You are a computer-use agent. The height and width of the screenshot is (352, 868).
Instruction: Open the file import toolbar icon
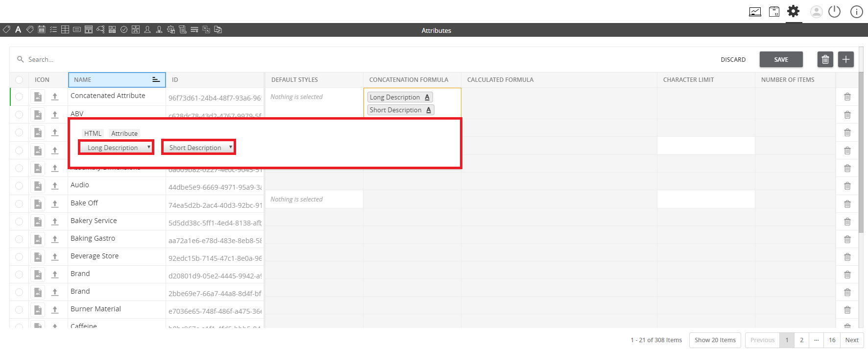[x=218, y=29]
